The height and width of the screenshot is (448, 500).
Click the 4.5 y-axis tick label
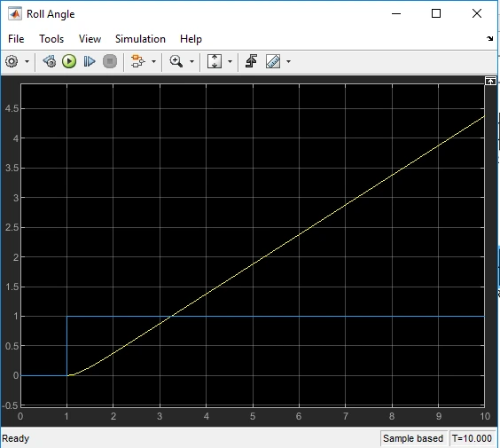12,108
